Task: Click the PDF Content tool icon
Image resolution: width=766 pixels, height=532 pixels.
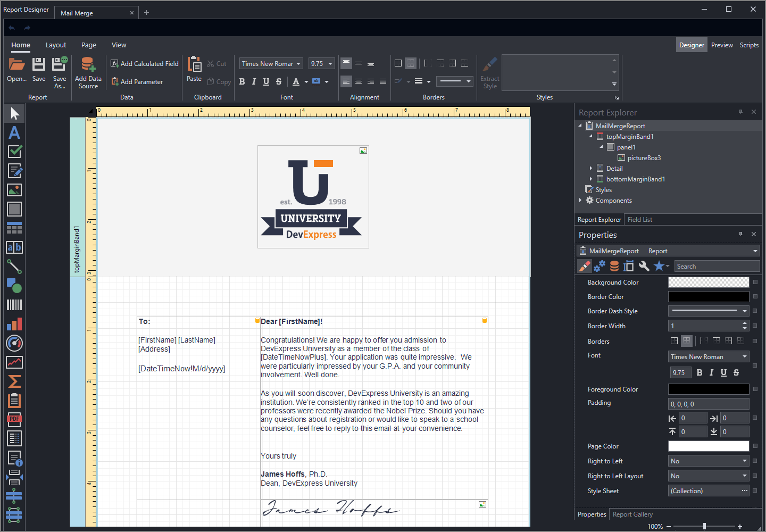Action: pyautogui.click(x=14, y=419)
